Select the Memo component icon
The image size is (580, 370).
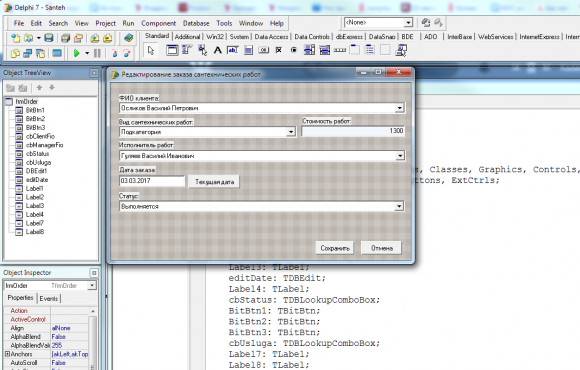tap(249, 50)
